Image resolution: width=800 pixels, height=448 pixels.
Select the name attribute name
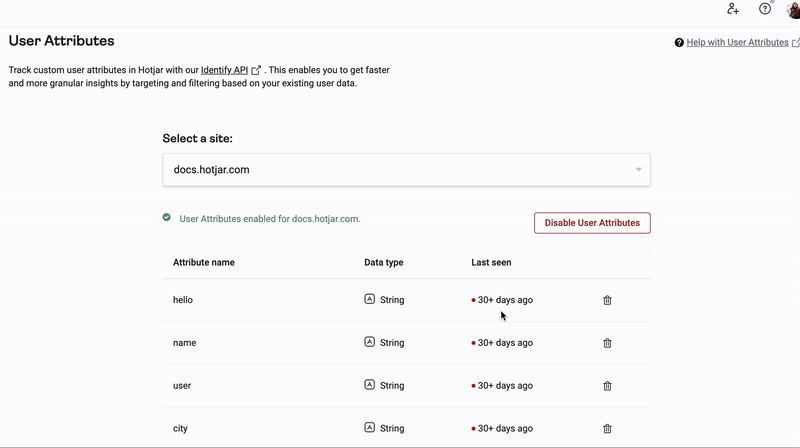[184, 343]
